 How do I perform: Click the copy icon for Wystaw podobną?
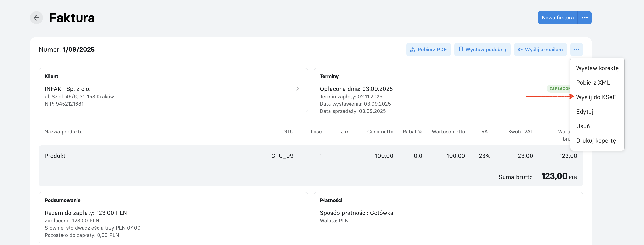click(x=460, y=50)
